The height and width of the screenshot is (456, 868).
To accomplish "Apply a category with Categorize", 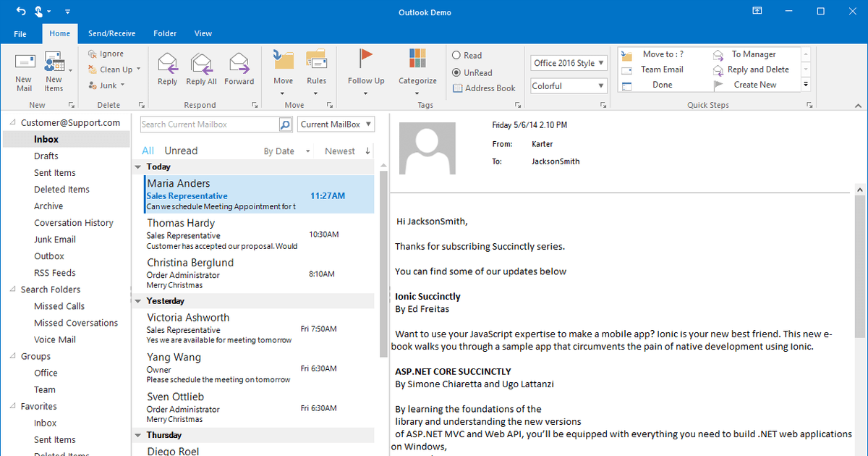I will click(x=417, y=69).
